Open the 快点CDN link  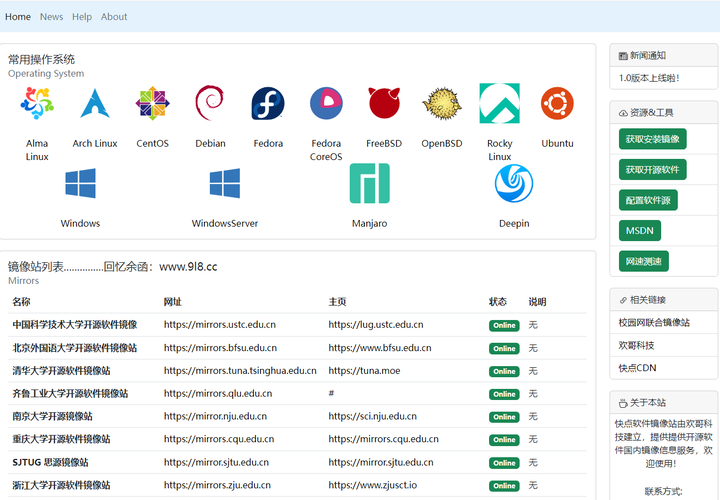coord(637,368)
